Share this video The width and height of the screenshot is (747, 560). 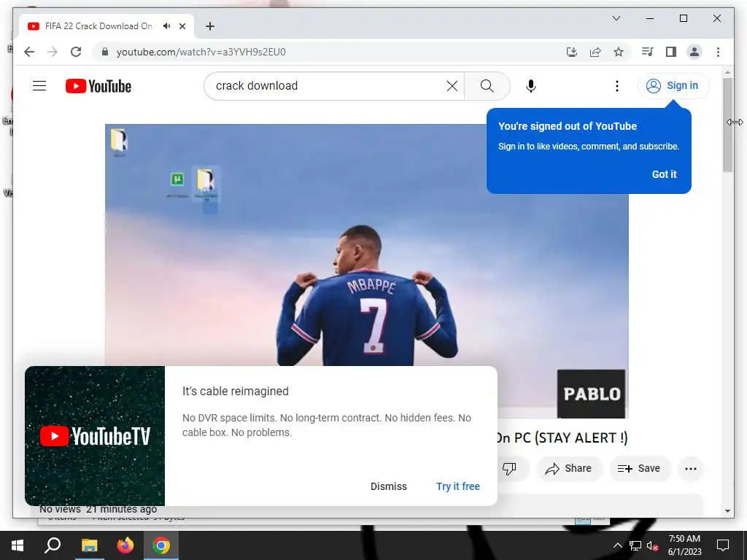coord(569,469)
